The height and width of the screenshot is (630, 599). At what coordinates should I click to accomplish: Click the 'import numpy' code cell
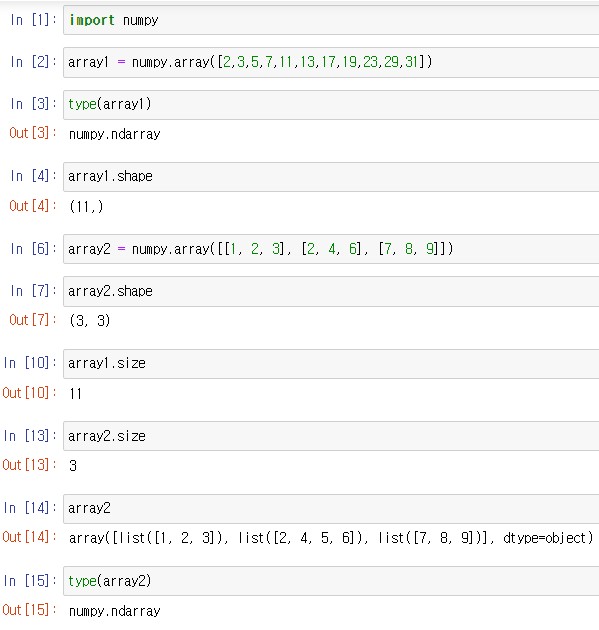[x=331, y=20]
